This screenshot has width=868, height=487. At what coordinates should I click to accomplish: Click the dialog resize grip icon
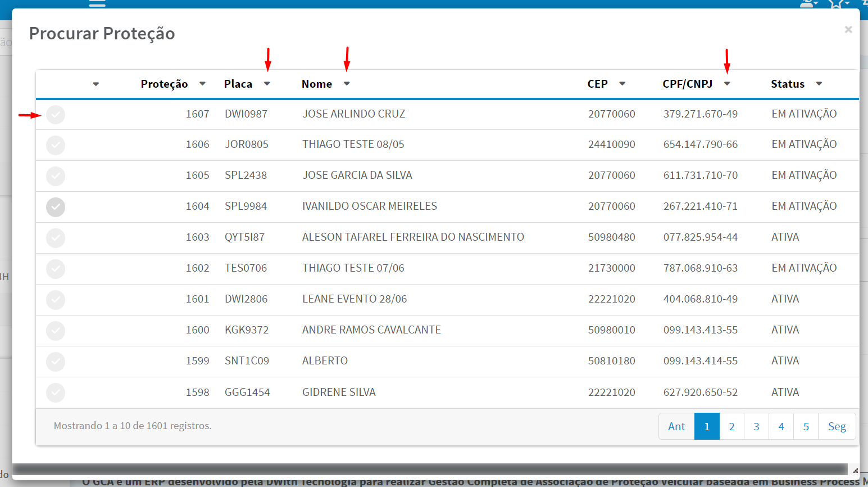pyautogui.click(x=855, y=470)
